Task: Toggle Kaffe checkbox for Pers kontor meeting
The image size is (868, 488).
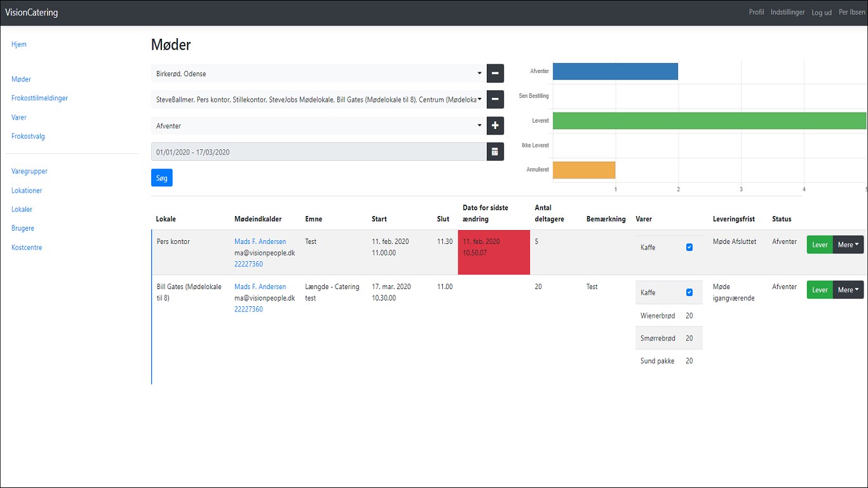Action: coord(689,247)
